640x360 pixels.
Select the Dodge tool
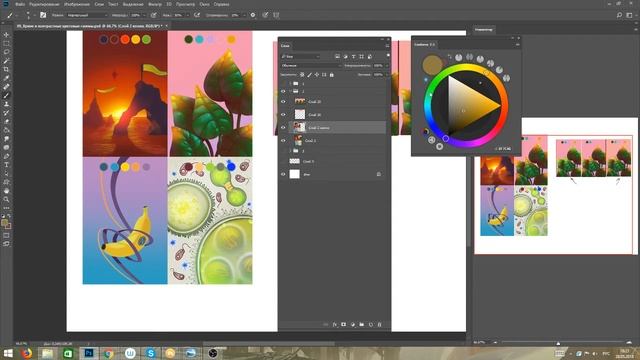(x=6, y=147)
